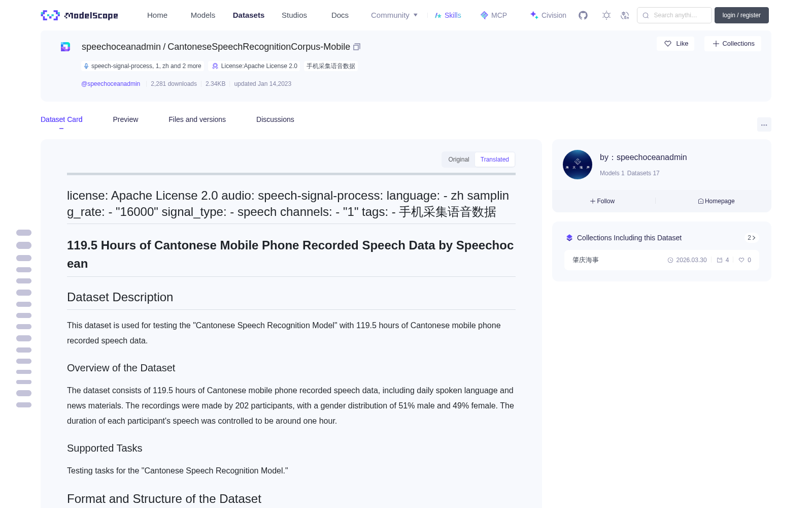
Task: Click the 手机采集语音数据 tag
Action: [x=331, y=66]
